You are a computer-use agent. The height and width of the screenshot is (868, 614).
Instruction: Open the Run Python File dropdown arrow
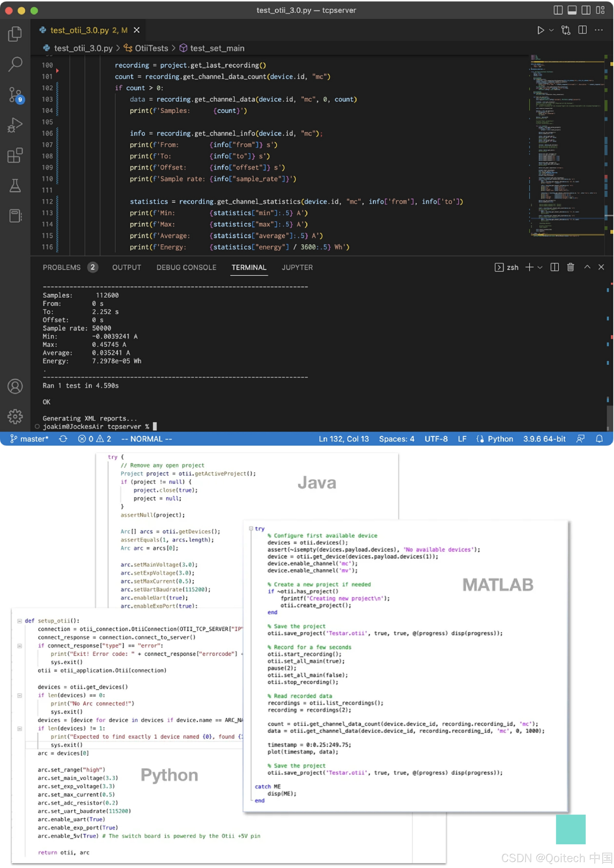[x=552, y=30]
